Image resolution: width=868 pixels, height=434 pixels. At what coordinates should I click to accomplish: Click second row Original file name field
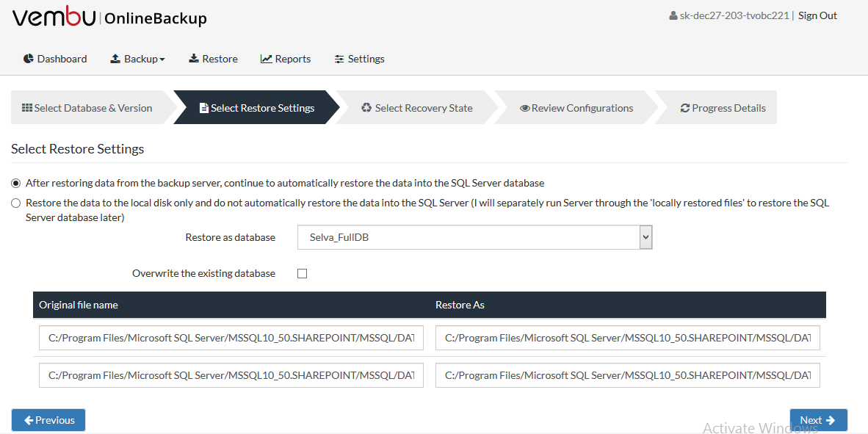[231, 375]
